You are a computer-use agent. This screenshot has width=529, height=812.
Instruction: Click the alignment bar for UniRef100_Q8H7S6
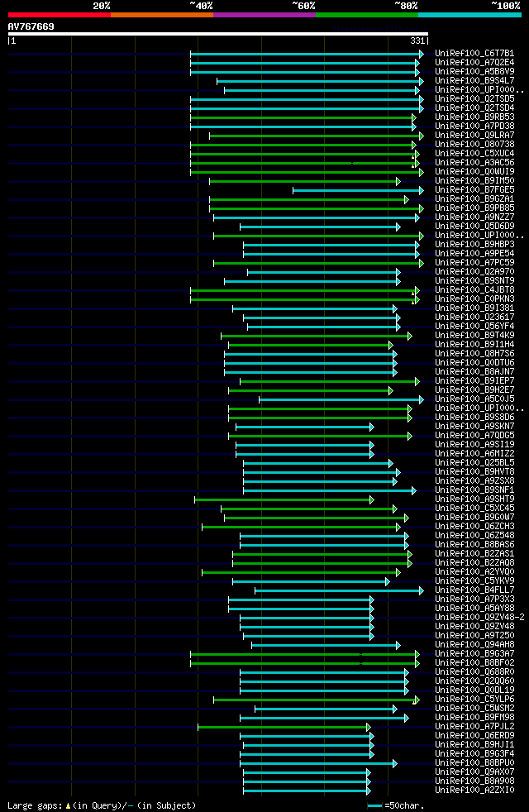click(x=311, y=354)
